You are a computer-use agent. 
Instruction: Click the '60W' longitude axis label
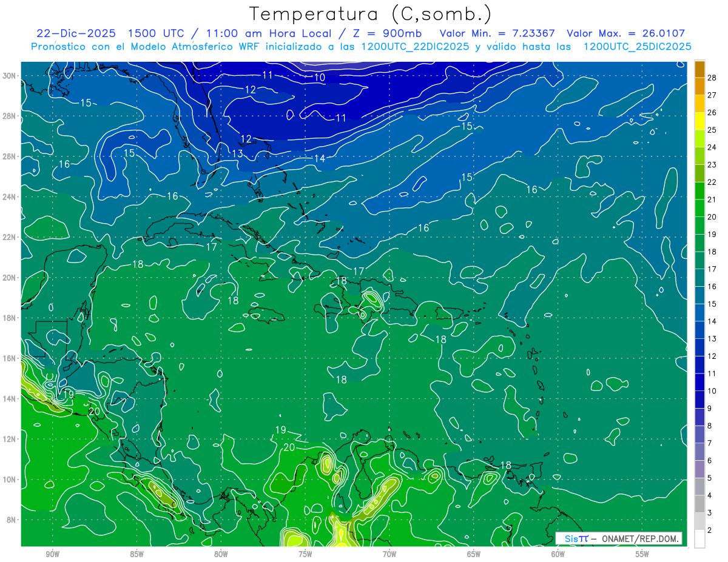point(558,554)
